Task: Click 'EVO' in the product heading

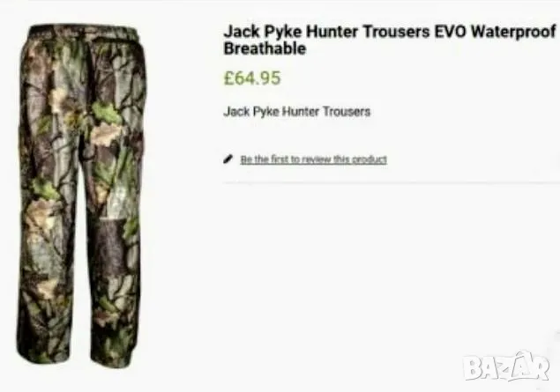Action: pos(450,32)
